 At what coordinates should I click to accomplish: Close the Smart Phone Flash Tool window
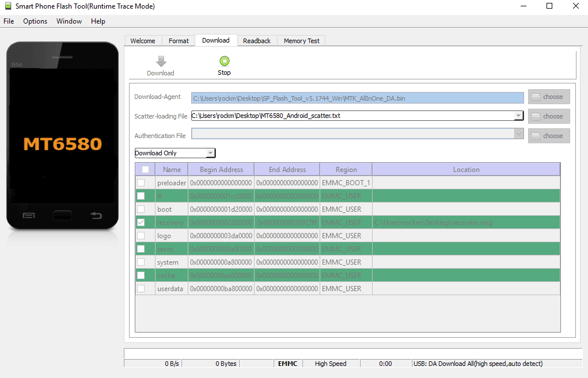click(576, 6)
